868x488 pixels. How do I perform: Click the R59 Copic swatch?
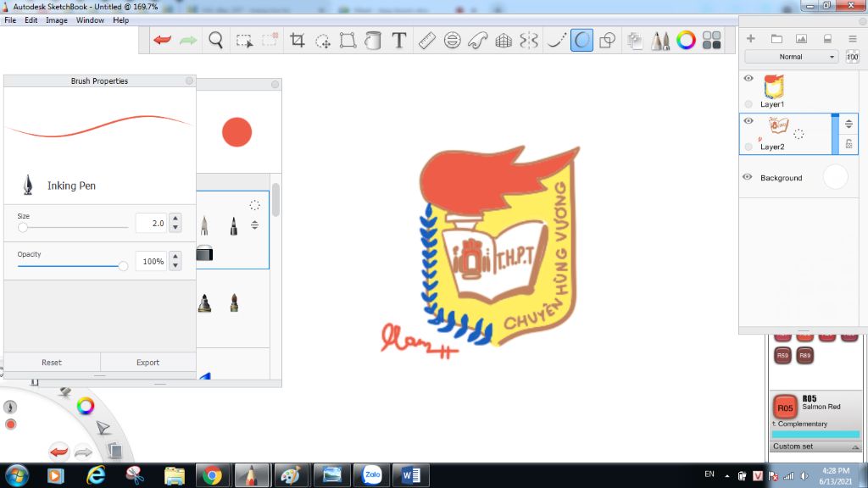click(782, 355)
